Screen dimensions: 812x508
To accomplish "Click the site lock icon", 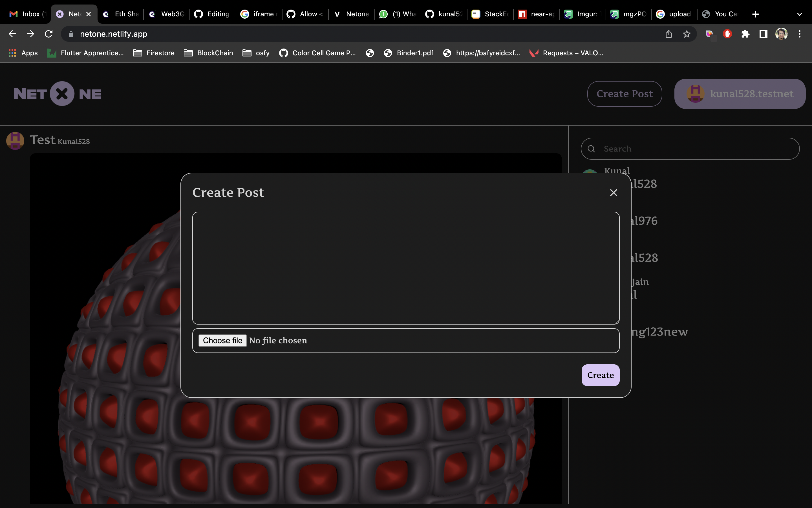I will pos(71,34).
